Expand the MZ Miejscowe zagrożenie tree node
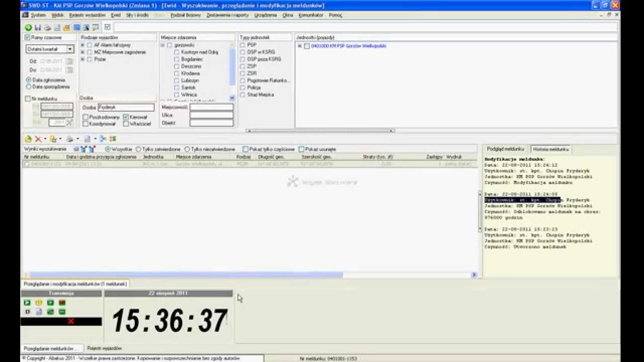The width and height of the screenshot is (644, 362). 83,52
